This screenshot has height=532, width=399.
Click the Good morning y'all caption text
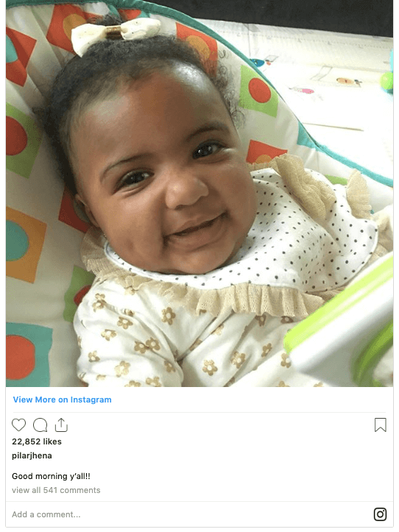[x=51, y=476]
